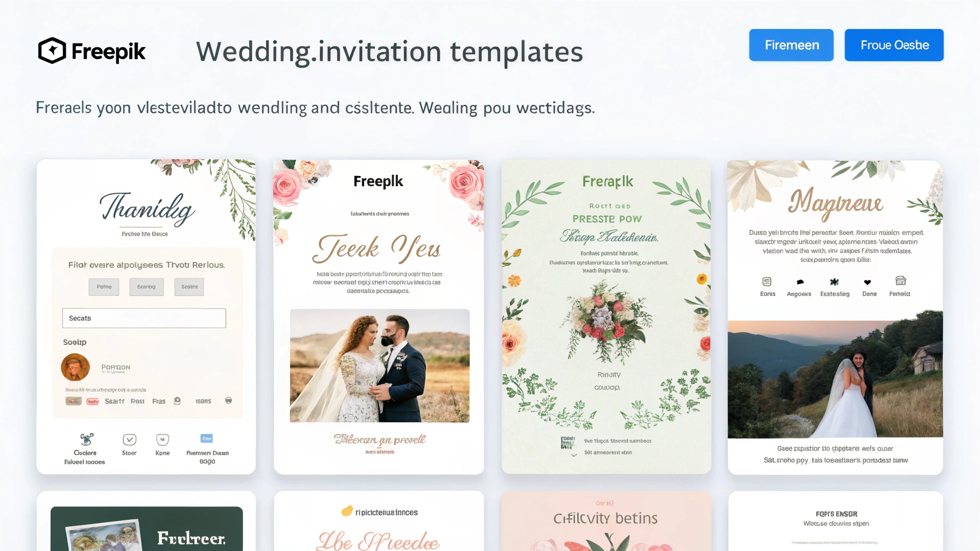
Task: Click the small icon after Fras
Action: pos(177,401)
